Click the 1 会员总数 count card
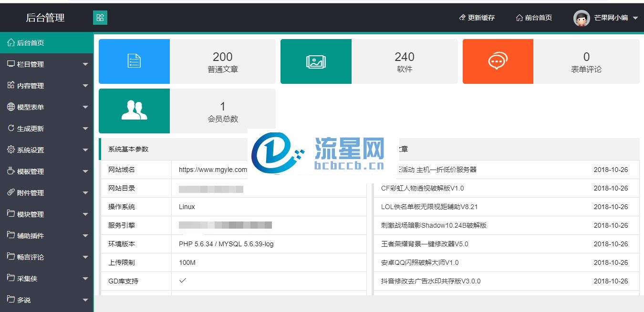 pyautogui.click(x=223, y=111)
